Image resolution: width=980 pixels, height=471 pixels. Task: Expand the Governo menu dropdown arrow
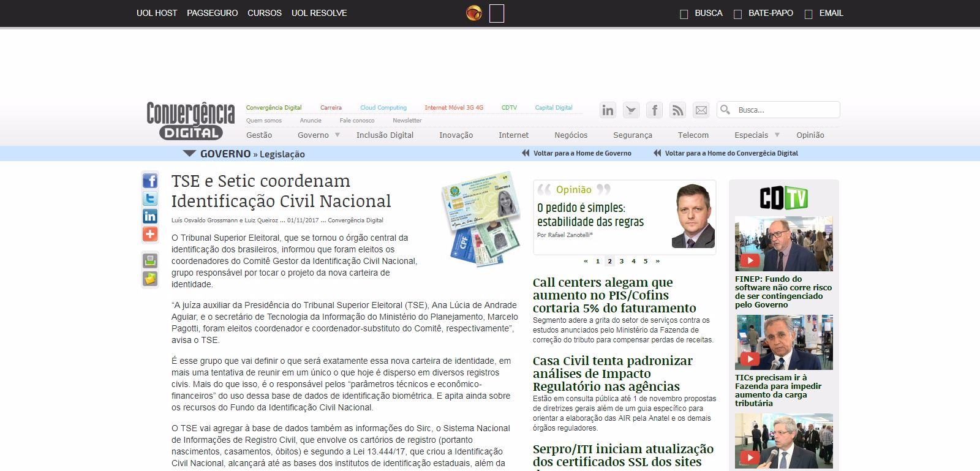[x=337, y=135]
